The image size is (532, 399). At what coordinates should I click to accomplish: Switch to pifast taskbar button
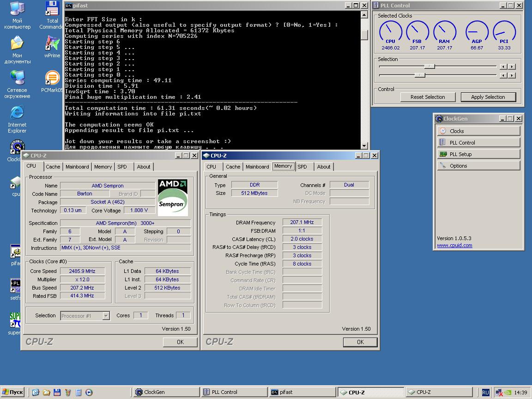click(302, 392)
